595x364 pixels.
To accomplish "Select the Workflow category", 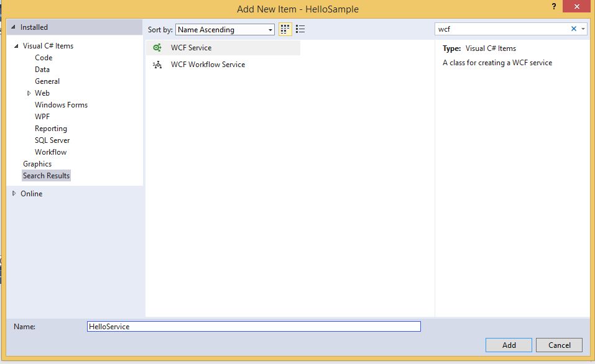I will click(51, 152).
